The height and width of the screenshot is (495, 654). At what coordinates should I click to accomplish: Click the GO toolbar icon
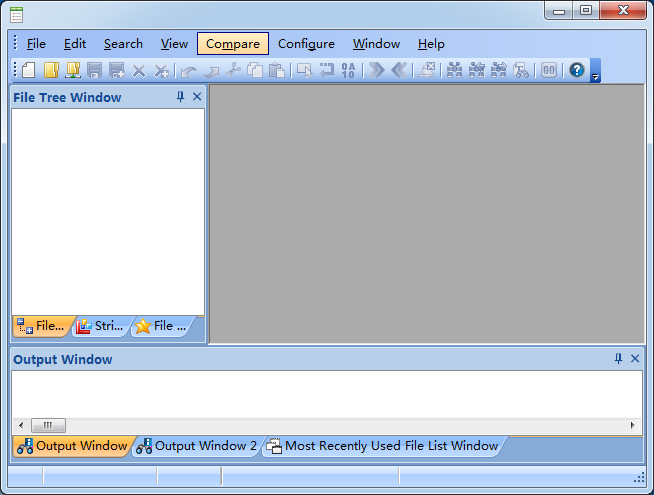549,70
